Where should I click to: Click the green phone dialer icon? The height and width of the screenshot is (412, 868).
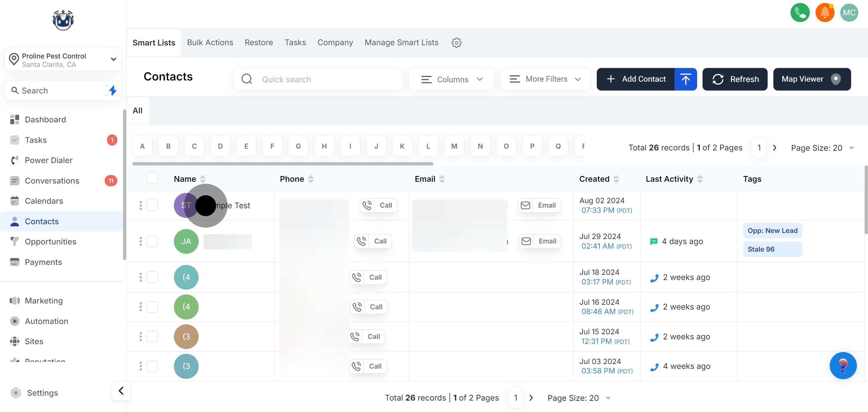pyautogui.click(x=800, y=13)
